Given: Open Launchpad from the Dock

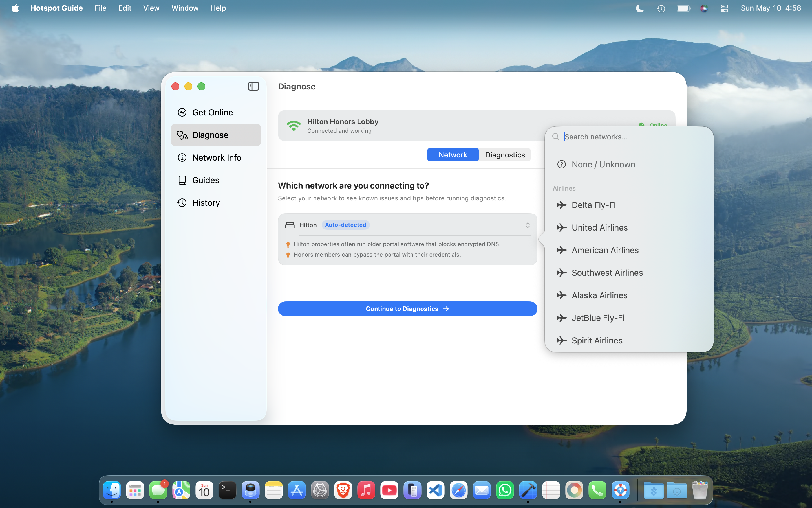Looking at the screenshot, I should tap(135, 491).
